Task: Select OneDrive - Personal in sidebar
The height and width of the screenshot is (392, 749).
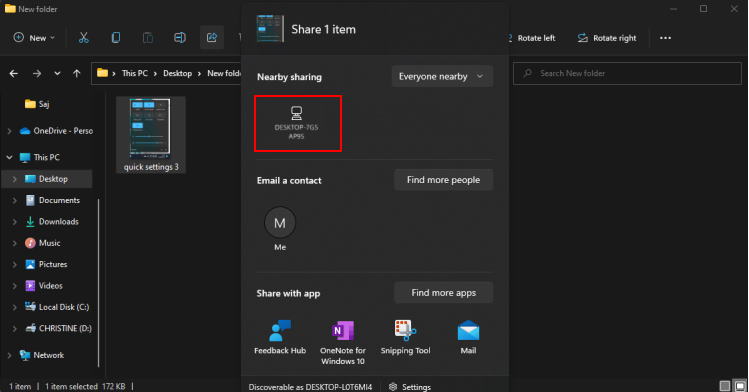Action: click(x=56, y=131)
